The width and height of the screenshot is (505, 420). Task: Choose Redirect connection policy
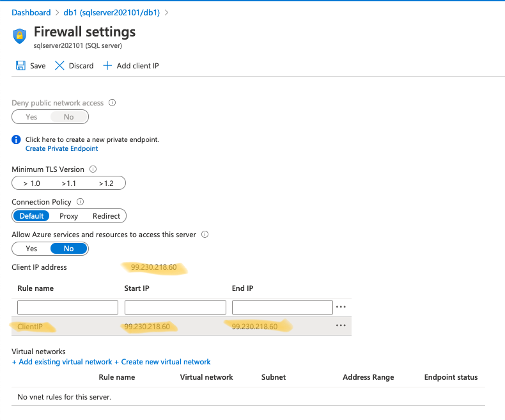point(106,216)
